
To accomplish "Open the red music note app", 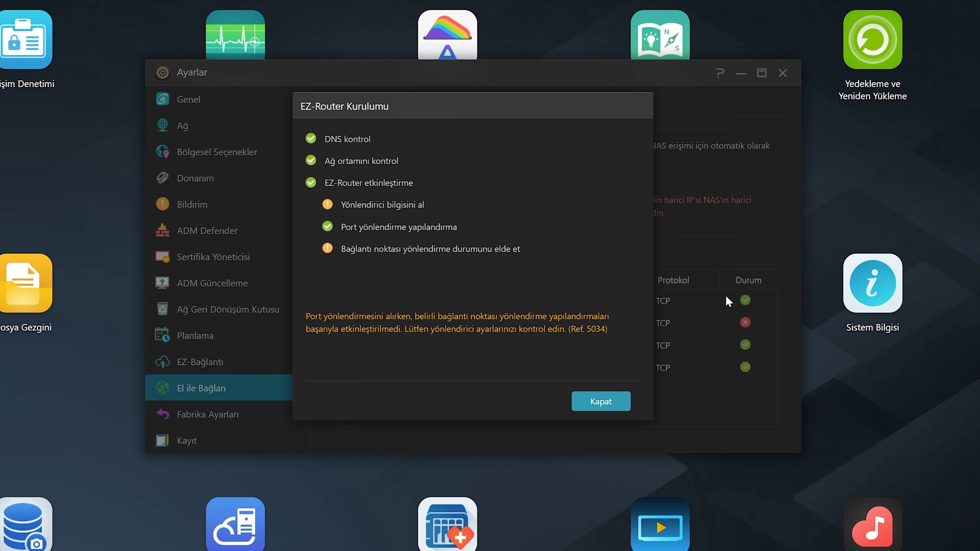I will (x=872, y=526).
